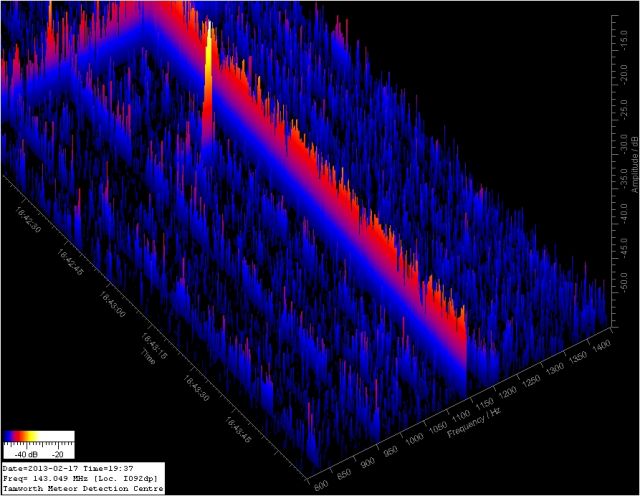Click the Tamworth Meteor Detection Centre text
The height and width of the screenshot is (496, 640).
pos(83,488)
